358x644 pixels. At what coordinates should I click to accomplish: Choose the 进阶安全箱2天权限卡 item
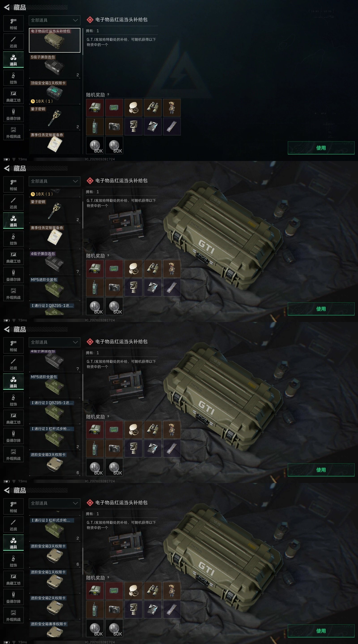pyautogui.click(x=55, y=607)
